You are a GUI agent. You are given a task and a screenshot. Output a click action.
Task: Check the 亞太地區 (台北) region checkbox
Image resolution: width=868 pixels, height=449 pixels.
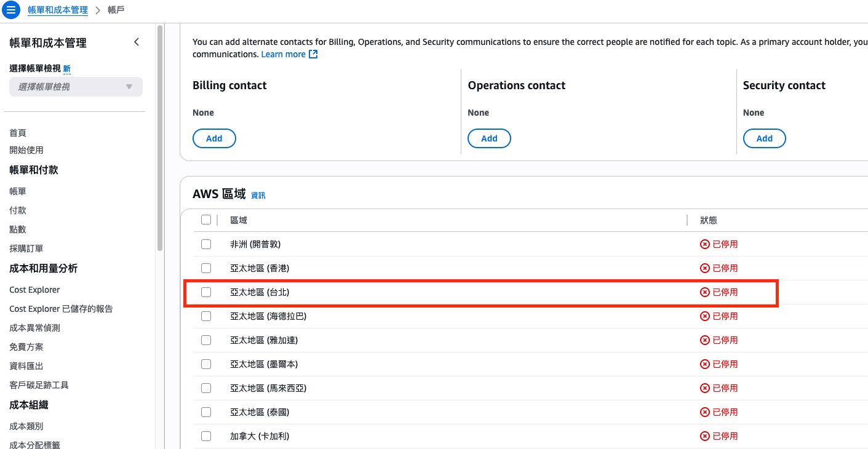tap(206, 292)
